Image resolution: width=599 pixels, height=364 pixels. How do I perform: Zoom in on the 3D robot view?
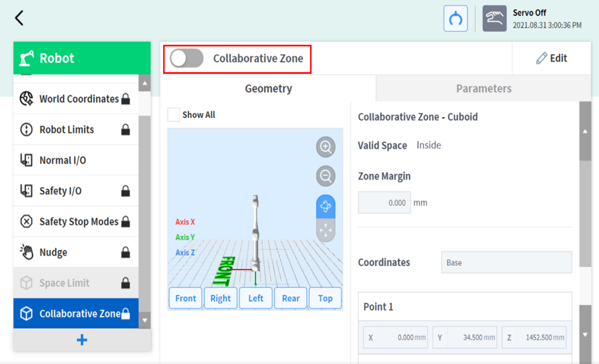pyautogui.click(x=326, y=147)
